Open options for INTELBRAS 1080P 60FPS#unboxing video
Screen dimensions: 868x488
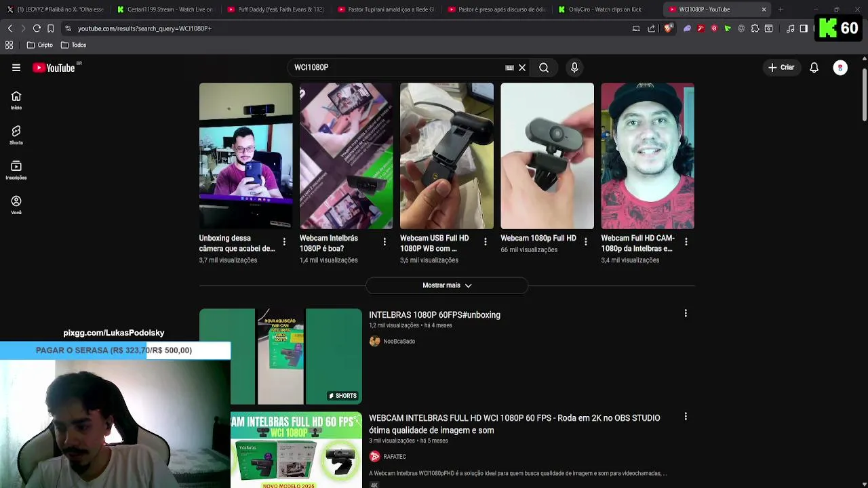[x=686, y=313]
